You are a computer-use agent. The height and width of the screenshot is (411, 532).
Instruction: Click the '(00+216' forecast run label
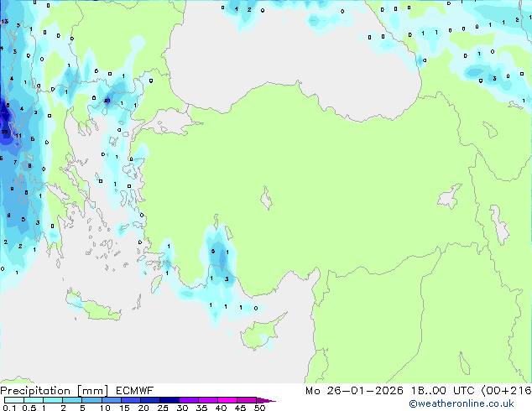coord(506,391)
